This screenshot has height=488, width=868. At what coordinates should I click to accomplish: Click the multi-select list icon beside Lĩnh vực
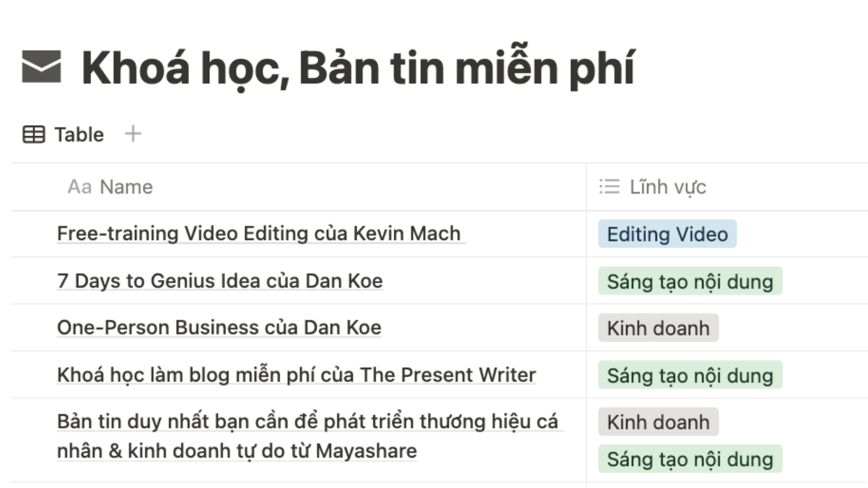coord(609,187)
